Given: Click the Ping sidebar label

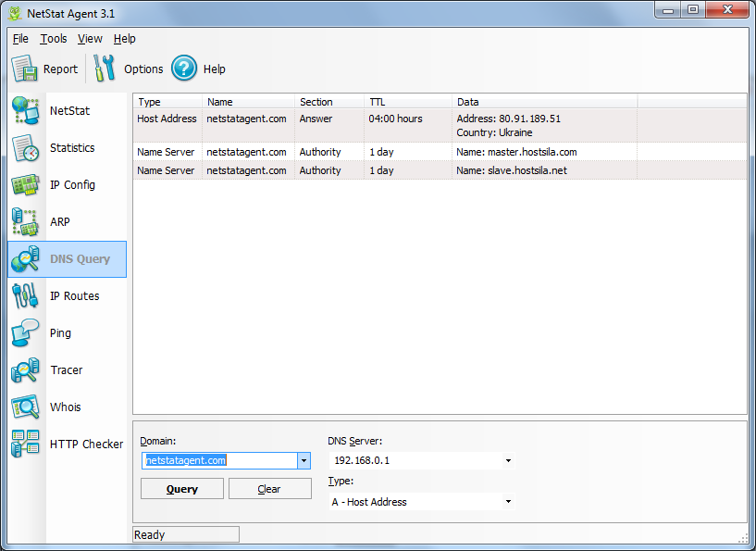Looking at the screenshot, I should pos(60,333).
